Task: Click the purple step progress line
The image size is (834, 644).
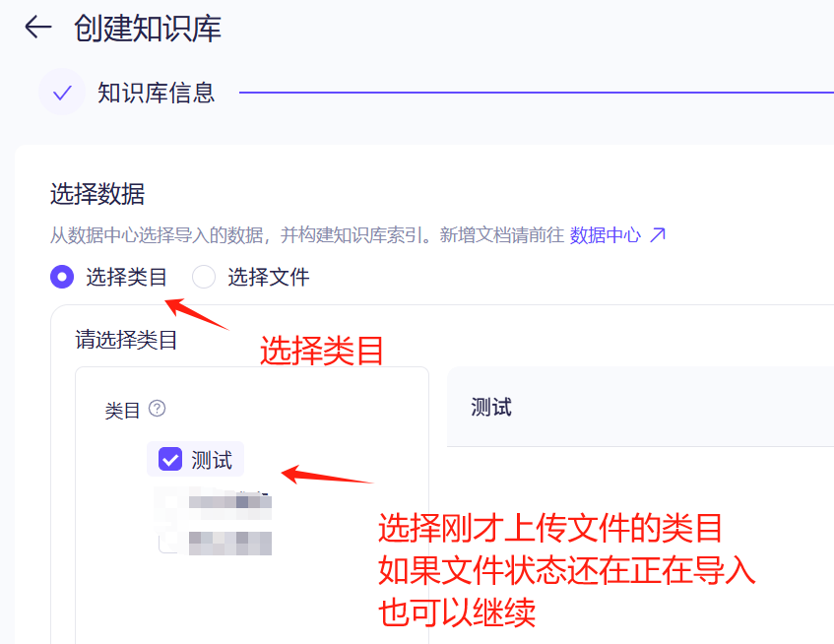Action: [537, 93]
